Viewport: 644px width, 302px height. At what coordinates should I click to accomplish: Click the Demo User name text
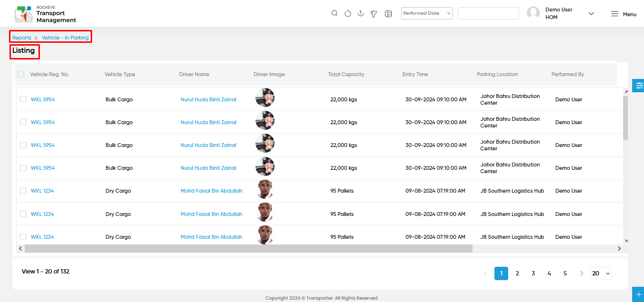559,10
